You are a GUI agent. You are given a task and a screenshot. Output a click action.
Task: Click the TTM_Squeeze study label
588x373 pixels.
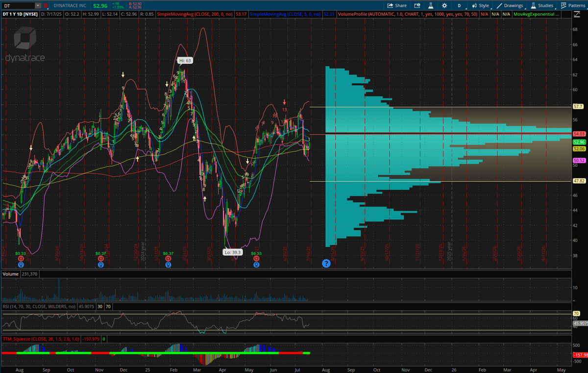[x=41, y=339]
